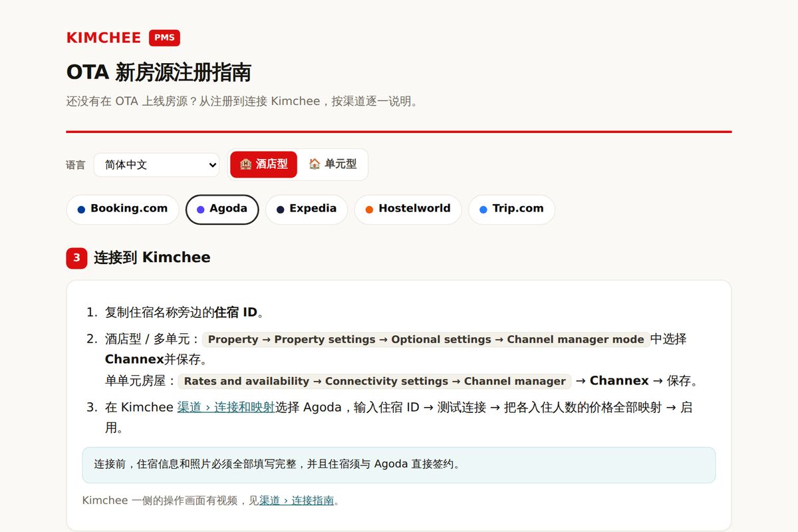The width and height of the screenshot is (798, 532).
Task: Click the dark dot beside Expedia
Action: pos(280,209)
